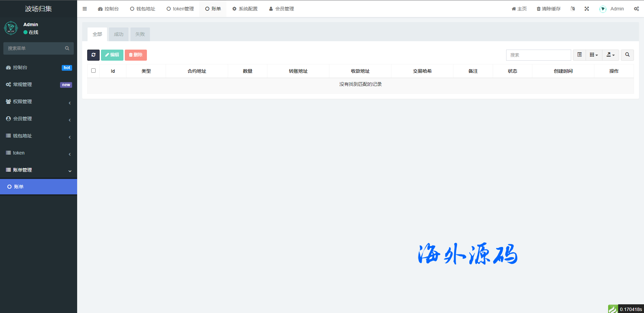Click the refresh table button
This screenshot has width=644, height=313.
tap(93, 55)
